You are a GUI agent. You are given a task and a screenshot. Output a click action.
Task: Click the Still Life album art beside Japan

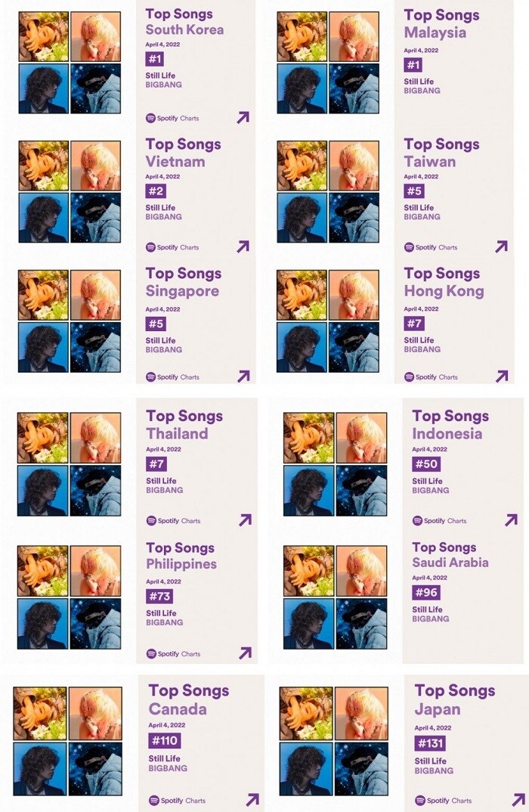(x=331, y=740)
